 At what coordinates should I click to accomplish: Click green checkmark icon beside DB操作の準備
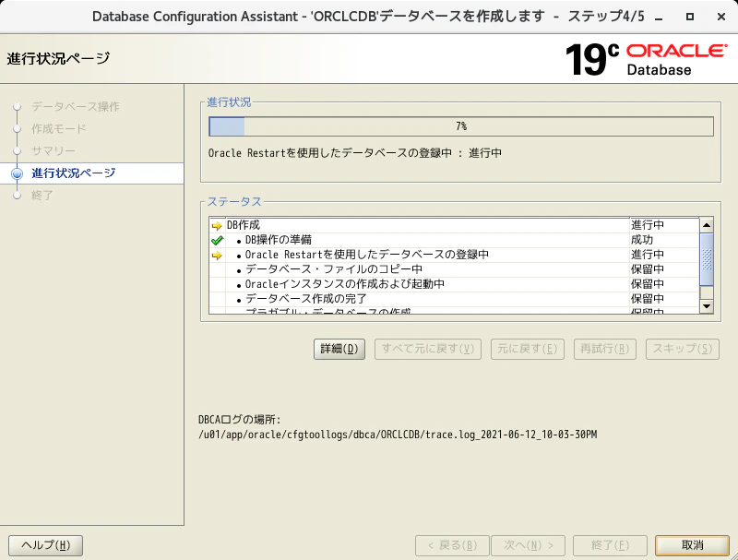[217, 241]
